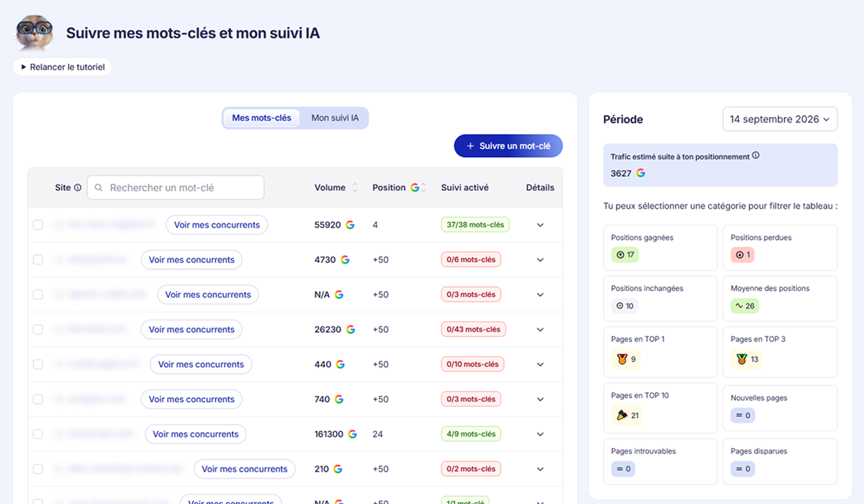Click the Google icon next to volume 55920
This screenshot has width=864, height=504.
(x=350, y=225)
